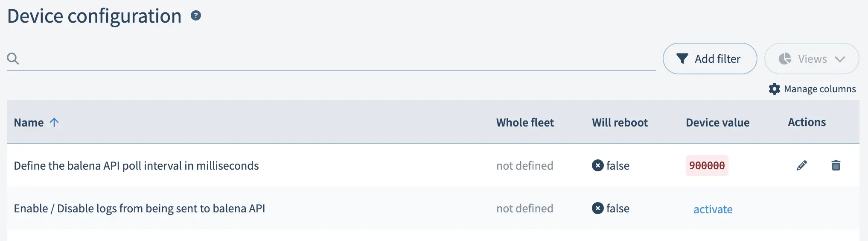
Task: Click the Manage columns gear icon
Action: tap(775, 89)
